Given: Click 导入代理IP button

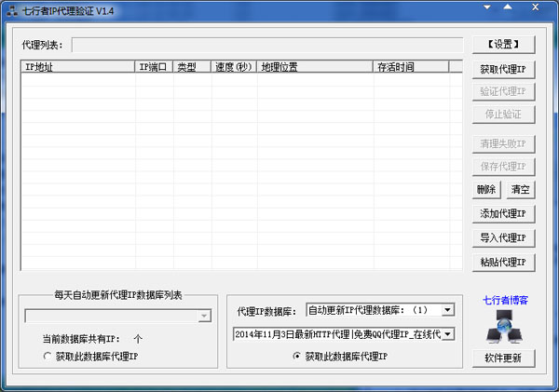Looking at the screenshot, I should [503, 238].
